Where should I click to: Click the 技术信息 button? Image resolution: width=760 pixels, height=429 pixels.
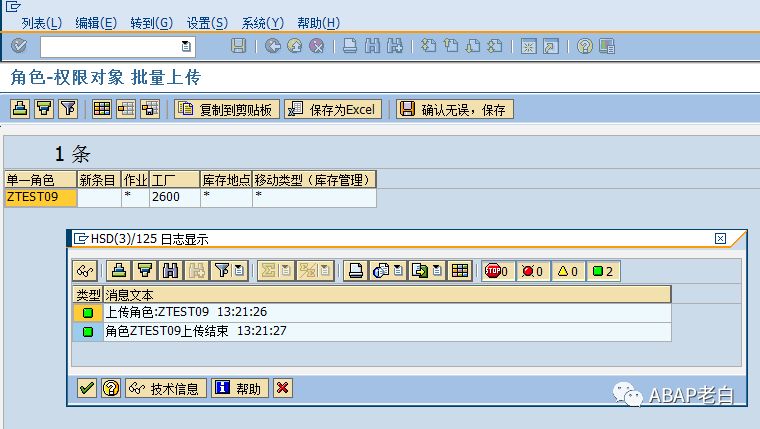(166, 388)
